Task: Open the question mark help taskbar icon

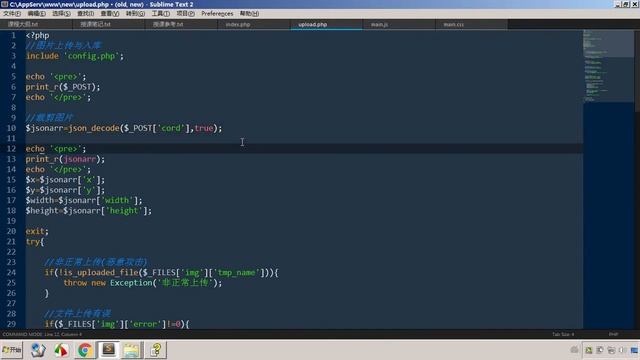Action: tap(156, 350)
